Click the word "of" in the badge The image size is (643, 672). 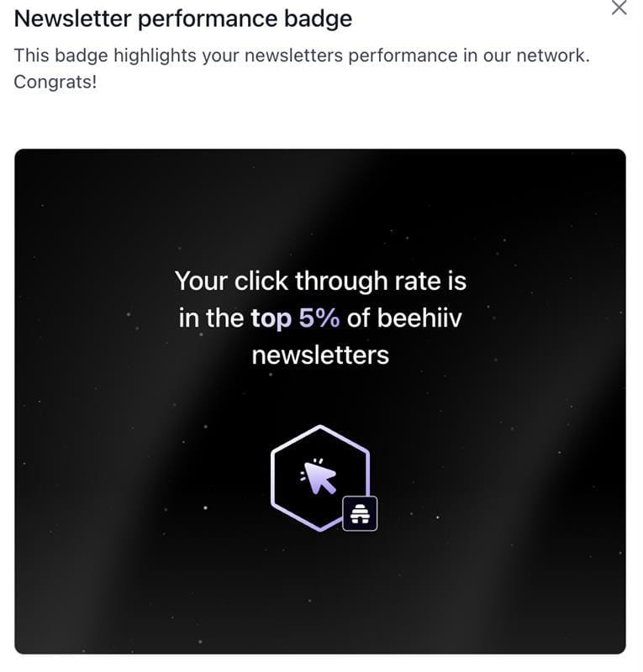(358, 318)
